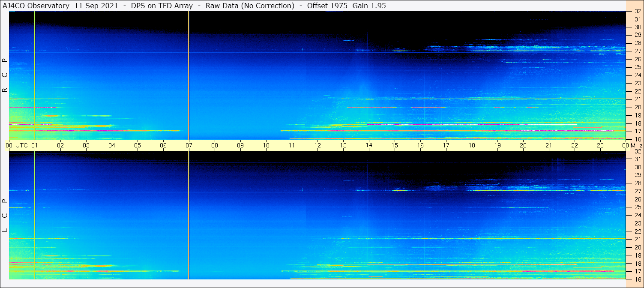Click the 19 MHz label on LCP scale
Viewport: 644px width, 288px height.
coord(638,255)
